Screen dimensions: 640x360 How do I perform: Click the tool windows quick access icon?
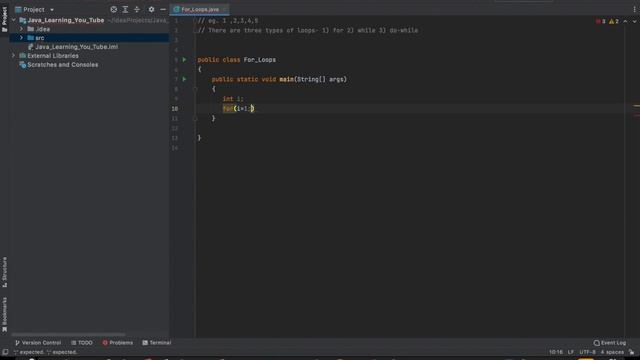point(5,352)
